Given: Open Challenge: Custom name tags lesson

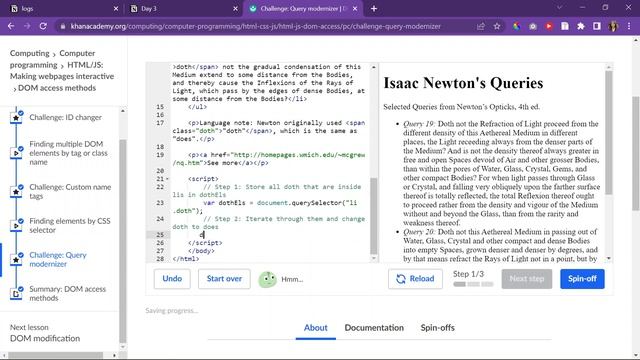Looking at the screenshot, I should 70,191.
